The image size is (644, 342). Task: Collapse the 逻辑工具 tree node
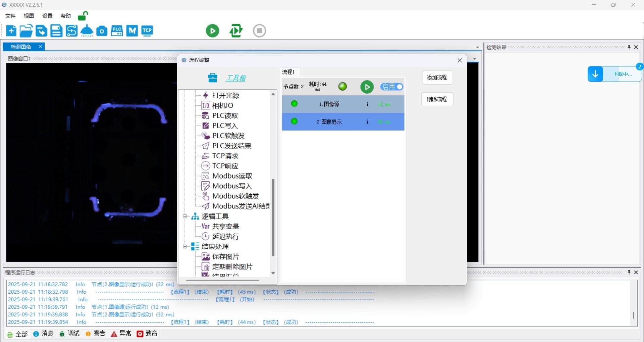click(185, 216)
